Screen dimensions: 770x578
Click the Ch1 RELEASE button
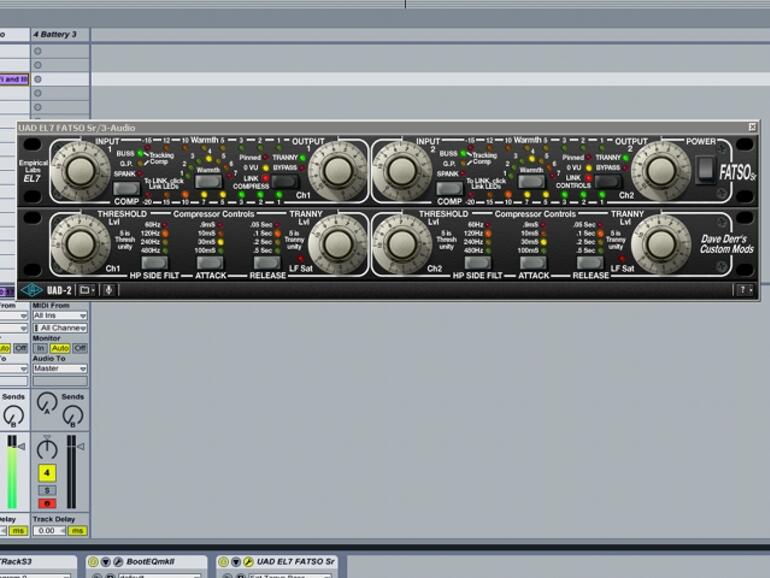pos(267,263)
